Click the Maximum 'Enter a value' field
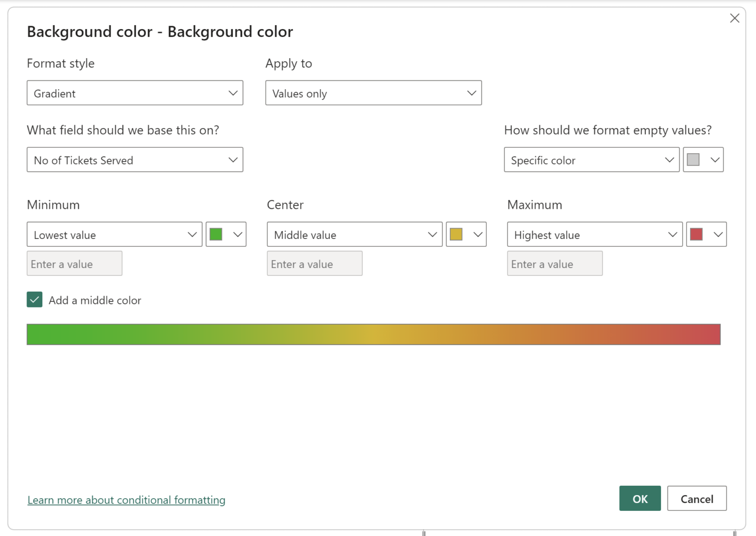The width and height of the screenshot is (756, 536). [x=554, y=264]
